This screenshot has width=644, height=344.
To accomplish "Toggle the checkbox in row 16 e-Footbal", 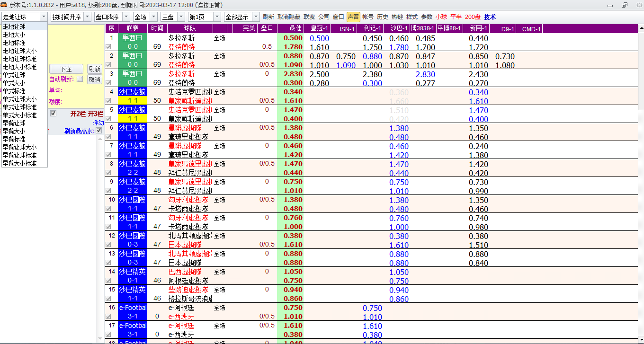I will (108, 317).
